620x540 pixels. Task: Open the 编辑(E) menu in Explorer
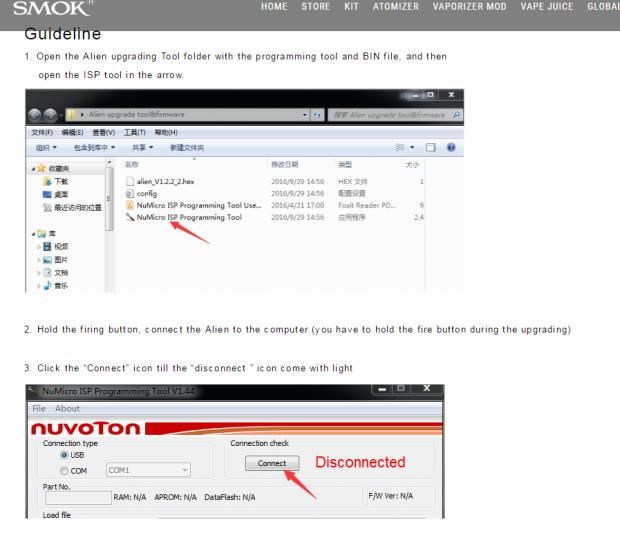(x=72, y=132)
